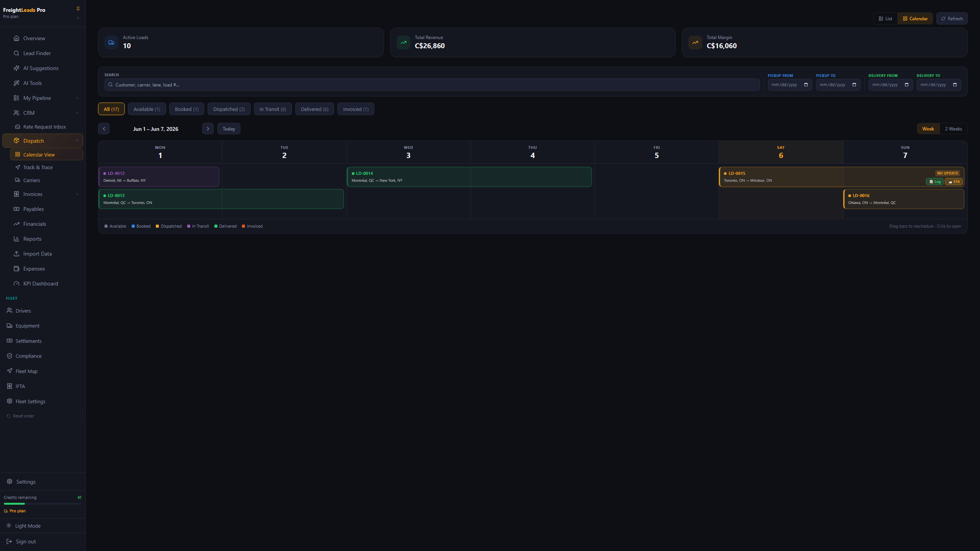980x551 pixels.
Task: Click the Carriers truck icon
Action: point(18,180)
